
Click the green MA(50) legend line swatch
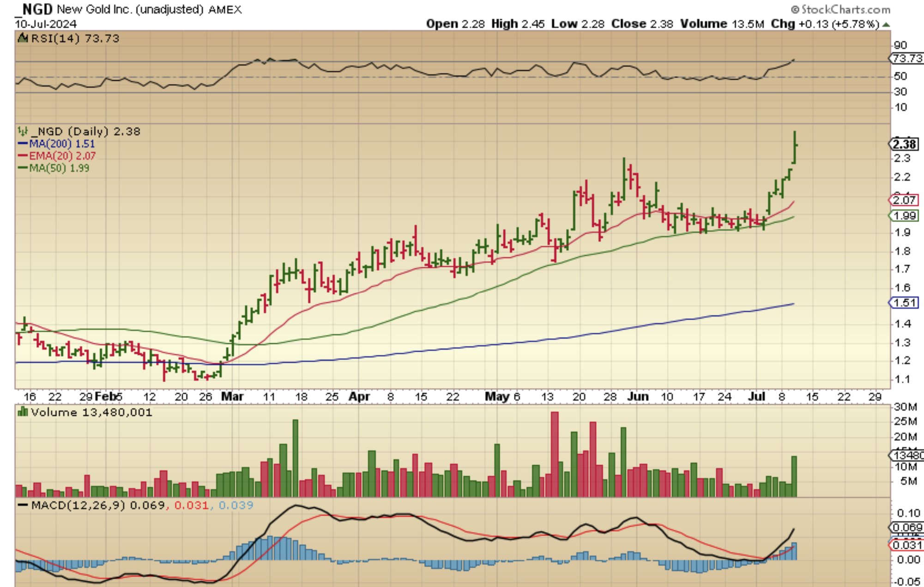click(23, 168)
